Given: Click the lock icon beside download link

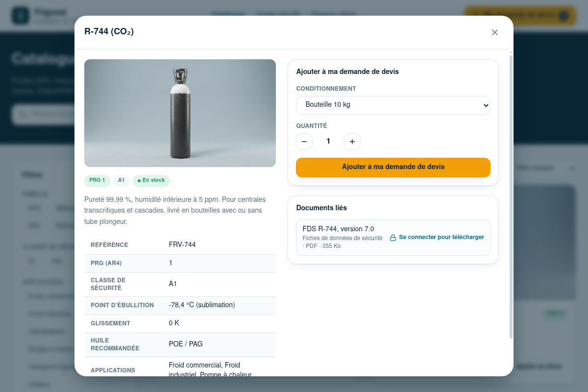Looking at the screenshot, I should pyautogui.click(x=392, y=238).
